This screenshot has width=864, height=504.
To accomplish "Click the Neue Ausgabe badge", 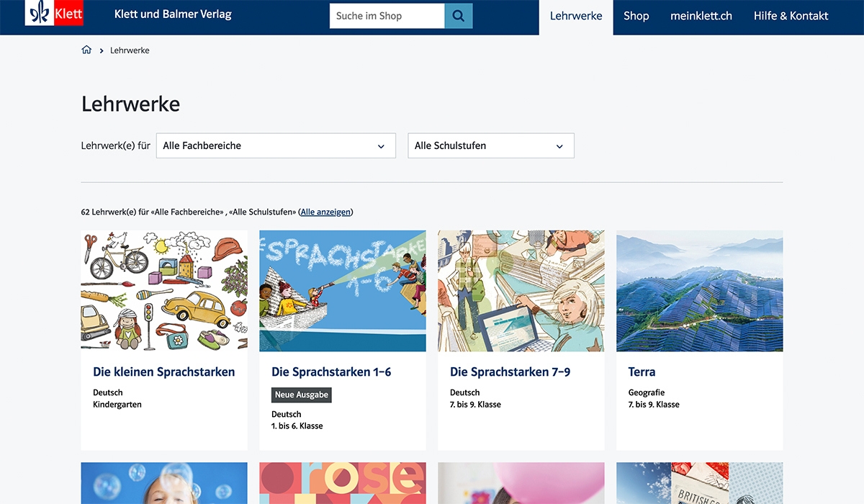I will [302, 395].
